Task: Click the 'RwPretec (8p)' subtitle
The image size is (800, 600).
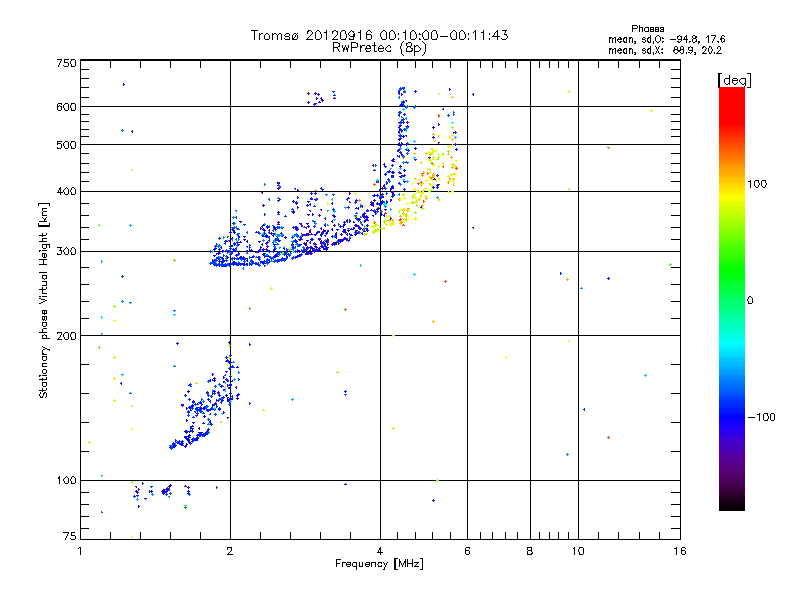Action: [x=379, y=48]
